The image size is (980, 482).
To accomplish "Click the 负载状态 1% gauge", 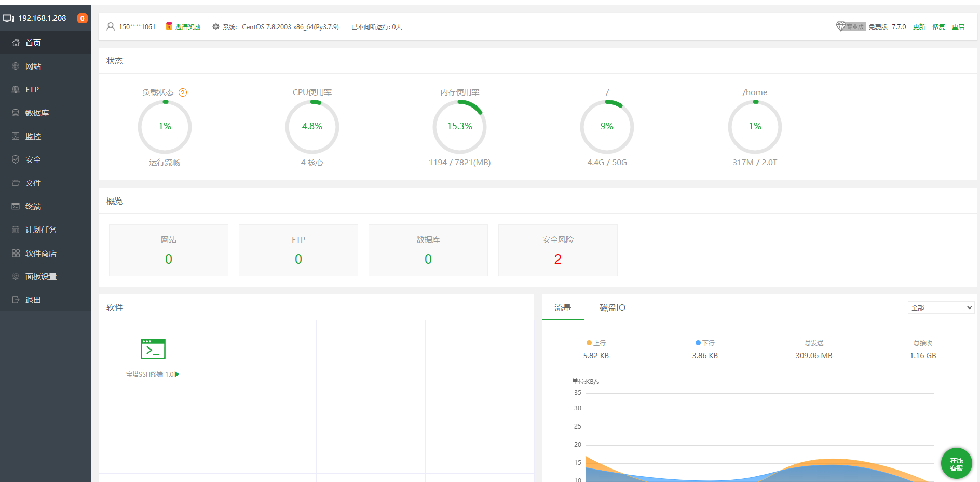I will (x=165, y=126).
